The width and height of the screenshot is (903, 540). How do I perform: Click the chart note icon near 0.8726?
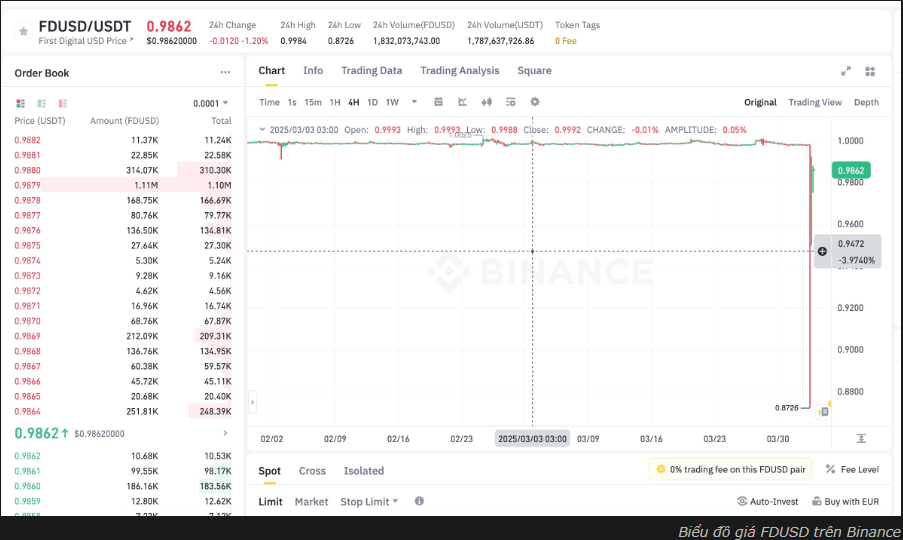(x=824, y=412)
